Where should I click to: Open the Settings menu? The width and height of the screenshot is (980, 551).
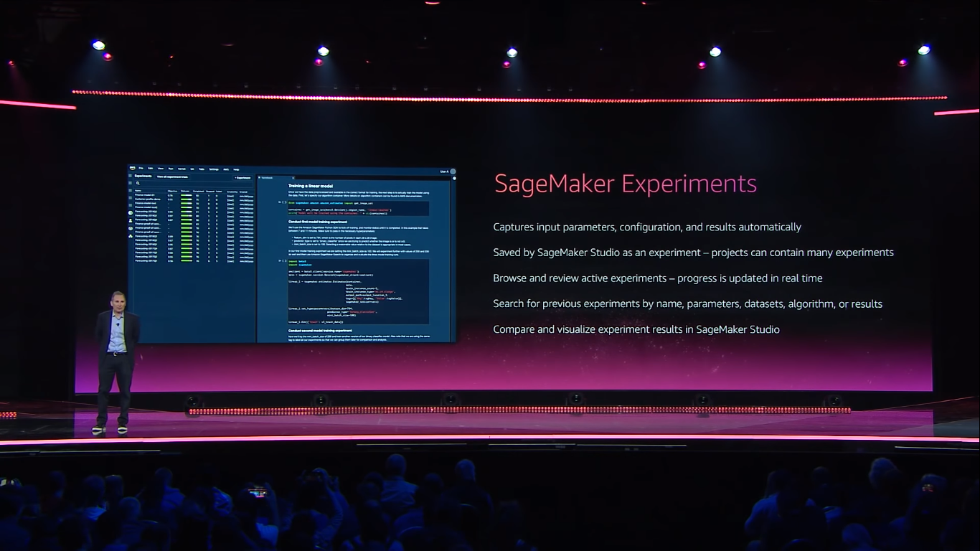(214, 169)
